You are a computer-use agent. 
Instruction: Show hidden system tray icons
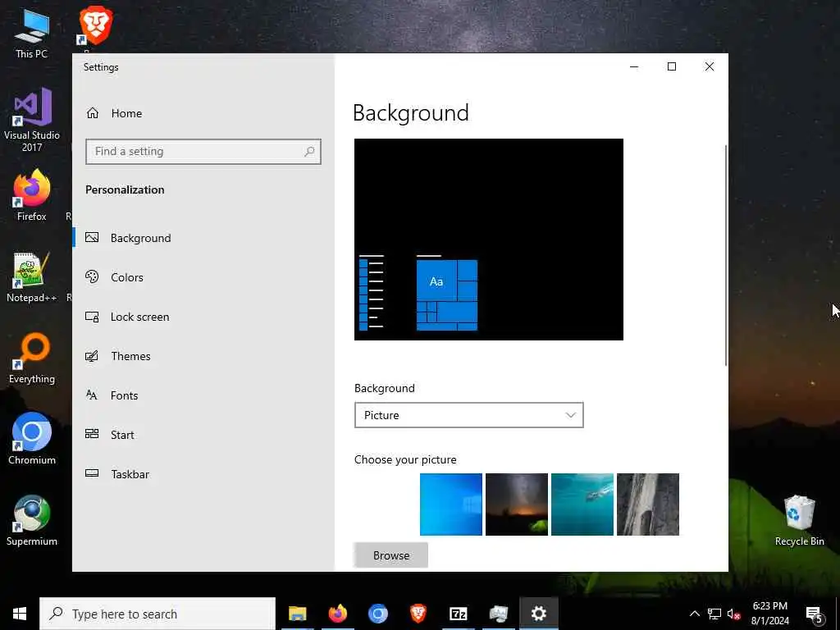click(694, 614)
